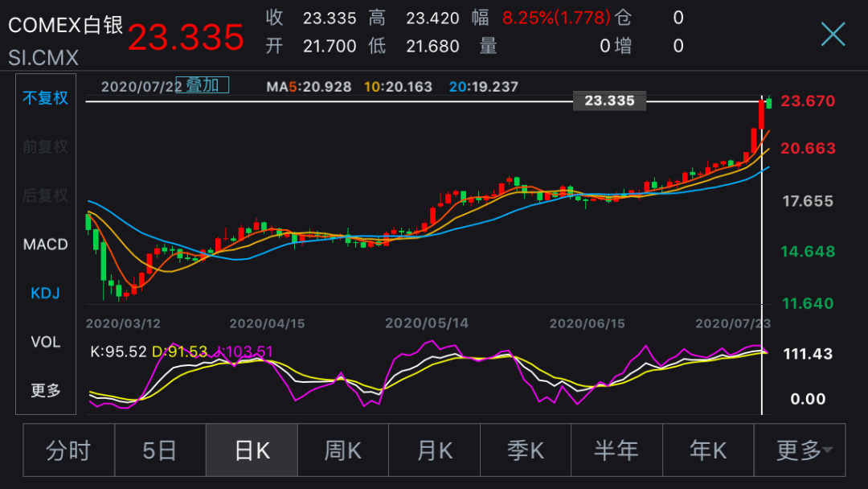
Task: Click the D:91.53 KDJ reading
Action: (x=179, y=351)
